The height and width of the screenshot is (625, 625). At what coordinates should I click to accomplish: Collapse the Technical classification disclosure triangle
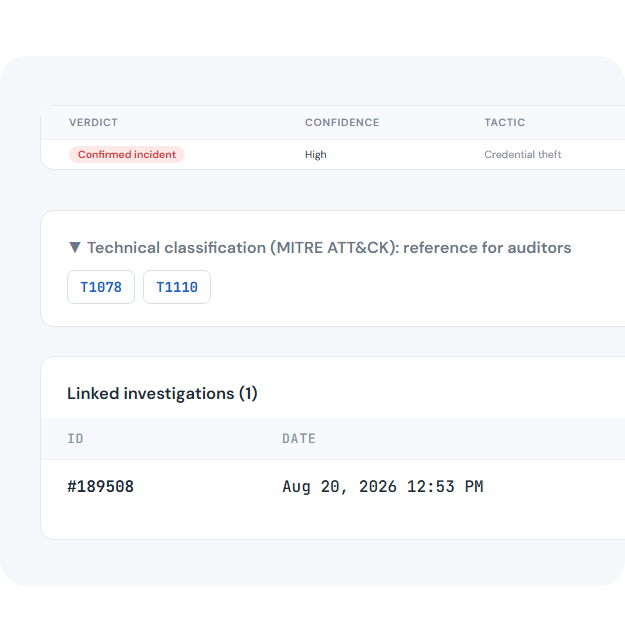[x=75, y=248]
